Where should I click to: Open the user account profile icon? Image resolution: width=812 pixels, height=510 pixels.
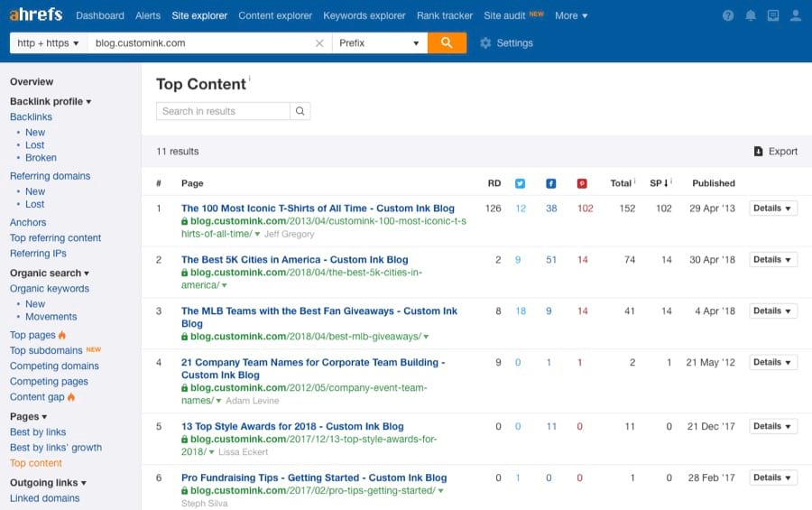(795, 16)
